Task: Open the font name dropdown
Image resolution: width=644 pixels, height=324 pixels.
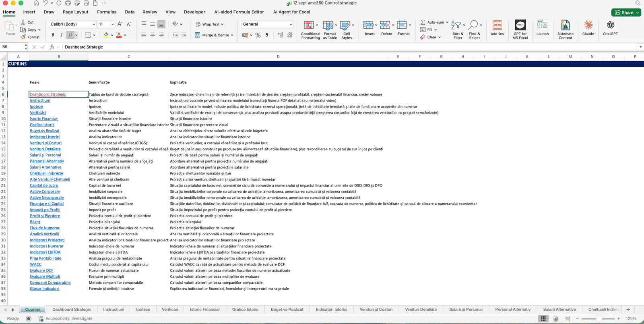Action: [x=94, y=24]
